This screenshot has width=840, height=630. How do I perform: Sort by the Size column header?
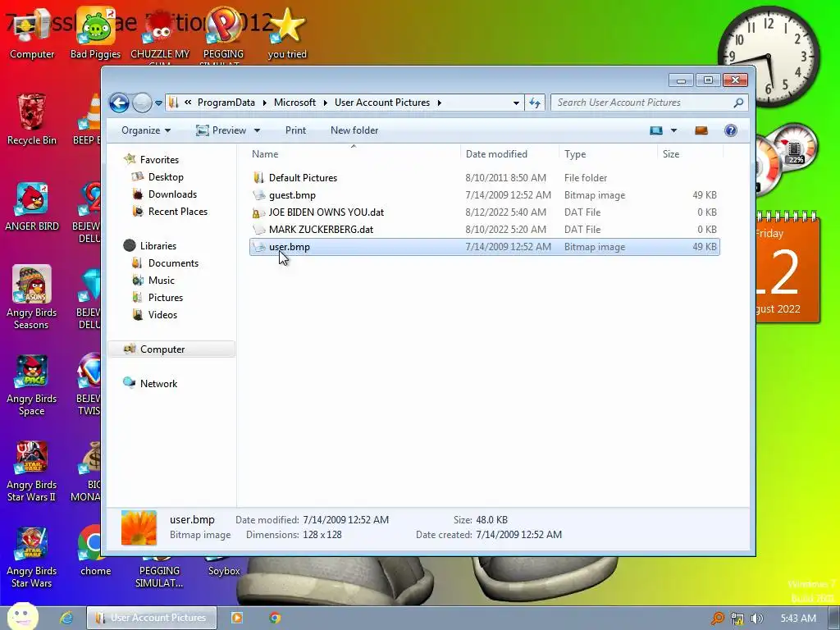point(690,153)
